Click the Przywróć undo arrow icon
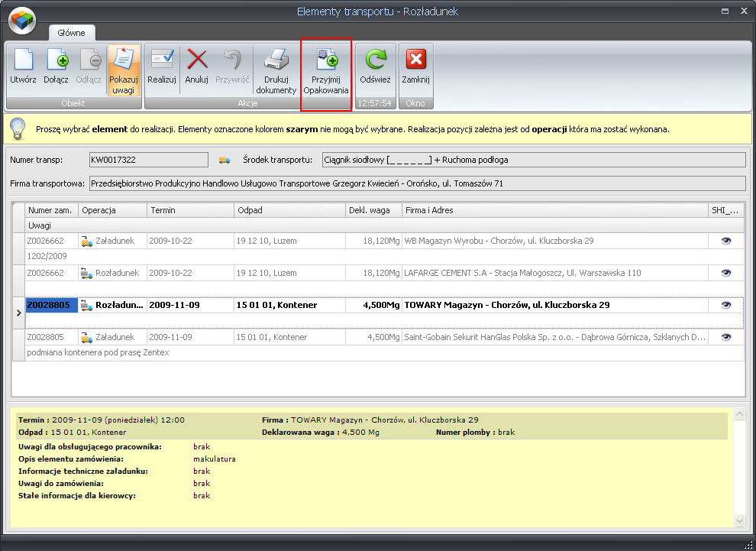 (232, 60)
